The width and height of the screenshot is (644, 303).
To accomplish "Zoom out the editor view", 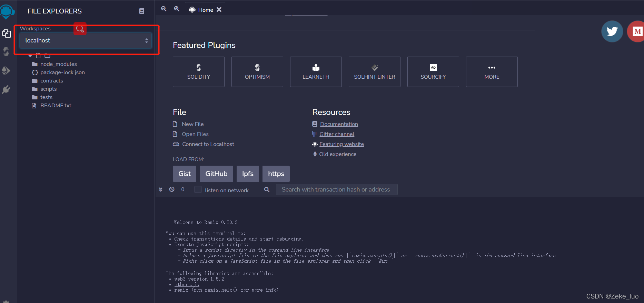I will coord(164,9).
